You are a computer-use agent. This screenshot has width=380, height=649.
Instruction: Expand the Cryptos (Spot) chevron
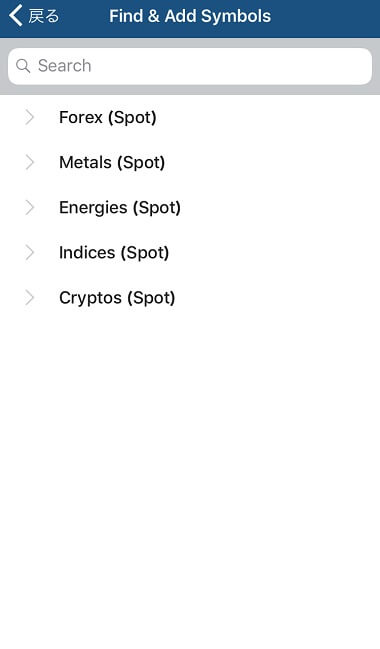pos(29,298)
